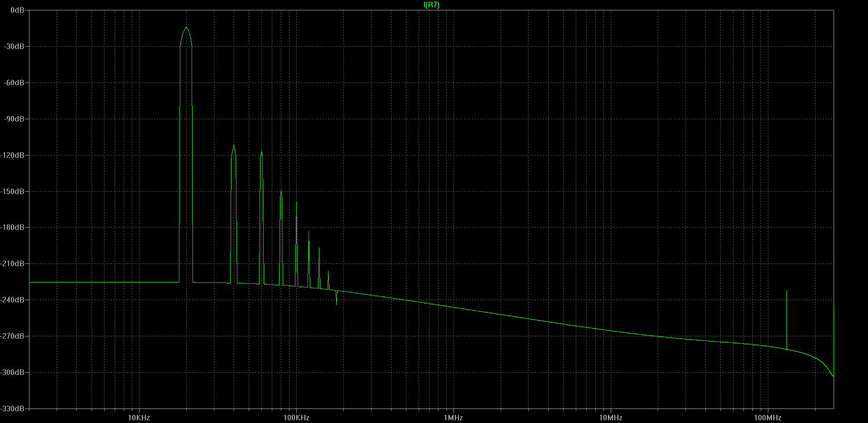Click the 10KHz frequency axis label
Screen dimensions: 868x423
139,418
